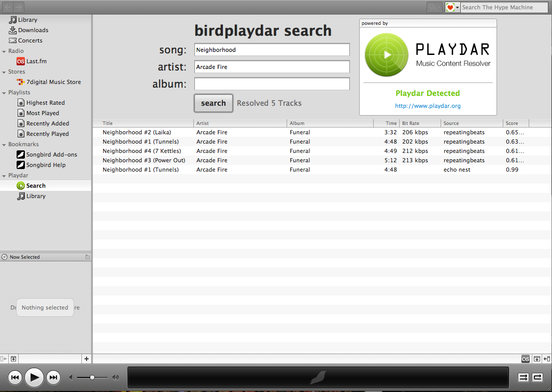Open the 7digital Music Store icon
The image size is (552, 392).
(21, 82)
